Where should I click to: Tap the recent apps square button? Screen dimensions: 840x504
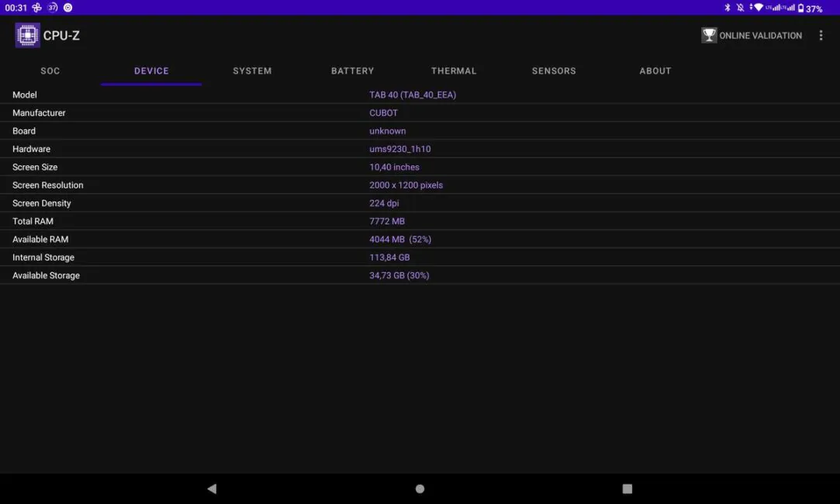coord(627,488)
